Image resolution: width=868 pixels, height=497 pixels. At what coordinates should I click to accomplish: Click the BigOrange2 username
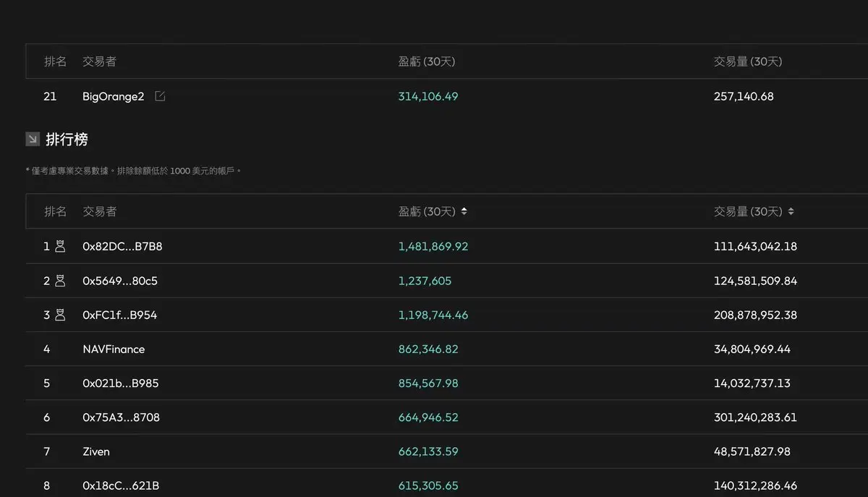(x=113, y=96)
